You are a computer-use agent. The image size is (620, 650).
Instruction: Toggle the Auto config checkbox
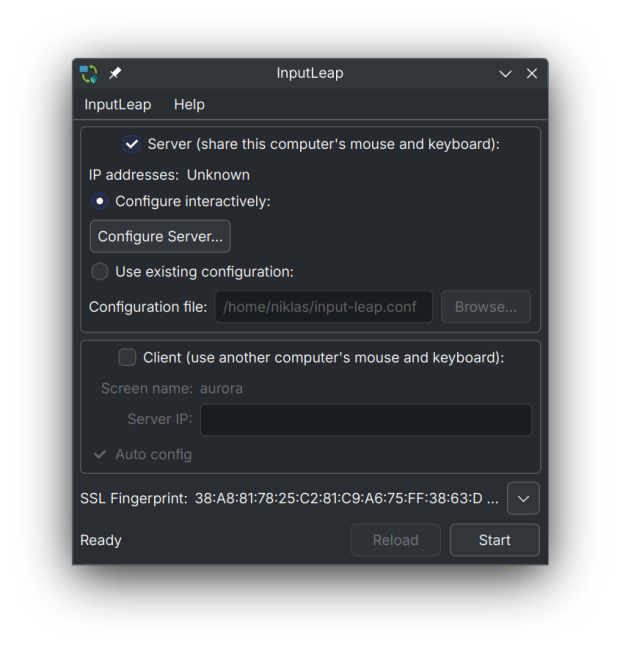tap(100, 454)
